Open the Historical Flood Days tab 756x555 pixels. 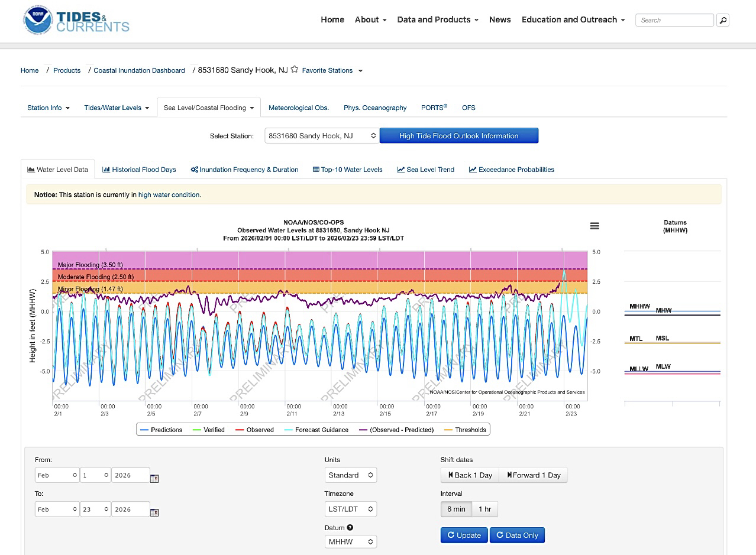139,170
